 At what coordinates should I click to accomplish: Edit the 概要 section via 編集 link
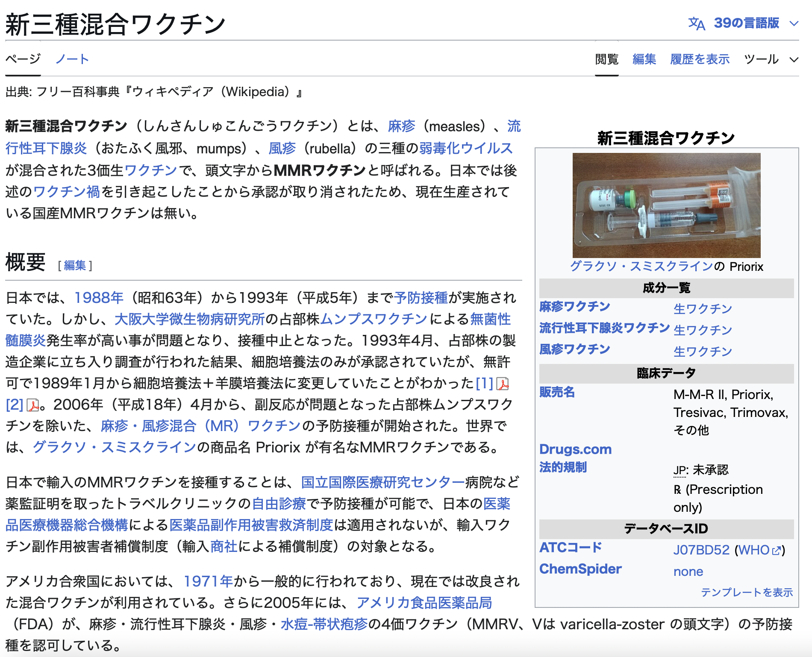click(75, 266)
